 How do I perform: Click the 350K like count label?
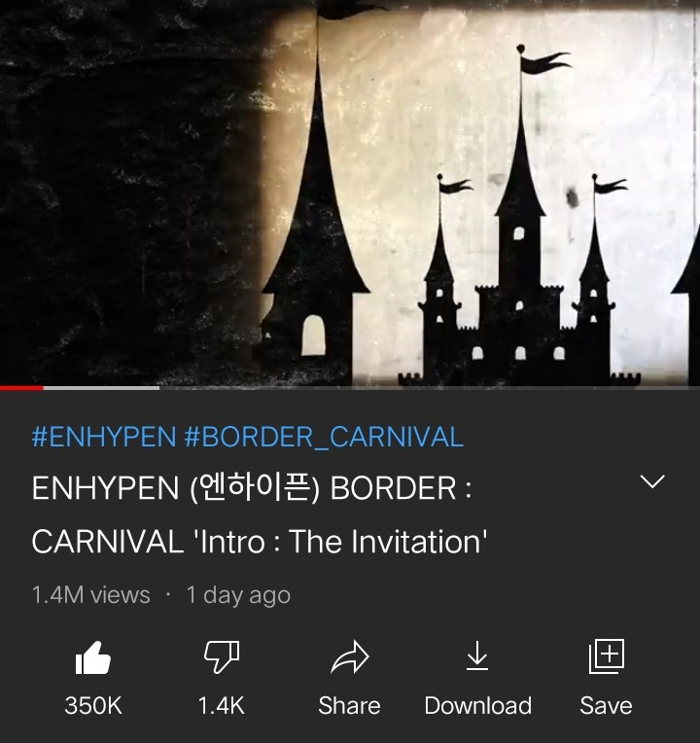[x=93, y=706]
